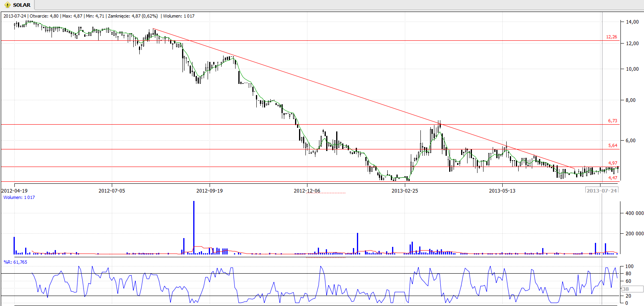Screen dimensions: 644x306
Task: Click the grey 38 cursor value box
Action: [x=632, y=289]
